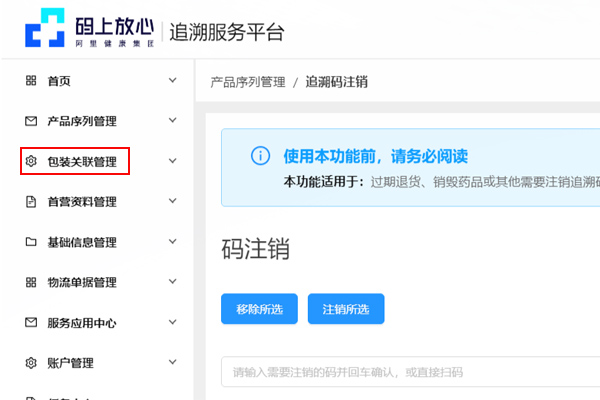Click the 包装关联管理 gear icon
600x400 pixels.
click(x=30, y=161)
